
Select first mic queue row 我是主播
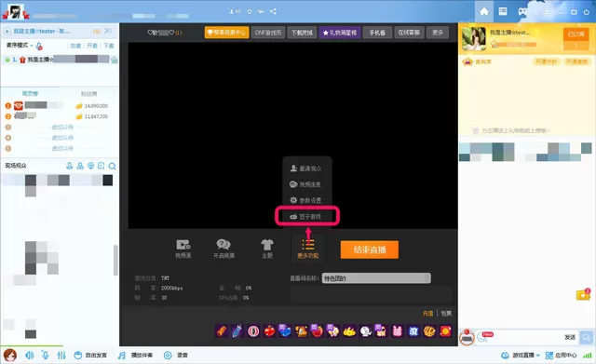tap(60, 60)
